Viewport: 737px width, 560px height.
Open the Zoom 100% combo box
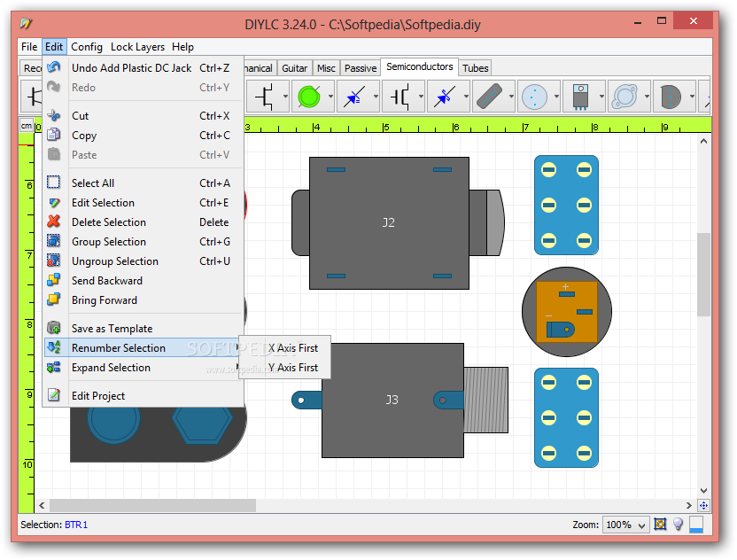pos(625,525)
